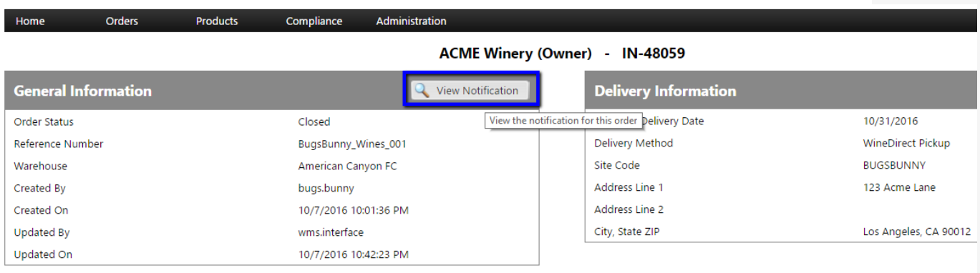980x273 pixels.
Task: Click the ACME Winery (Owner) IN-48059 title
Action: point(562,54)
